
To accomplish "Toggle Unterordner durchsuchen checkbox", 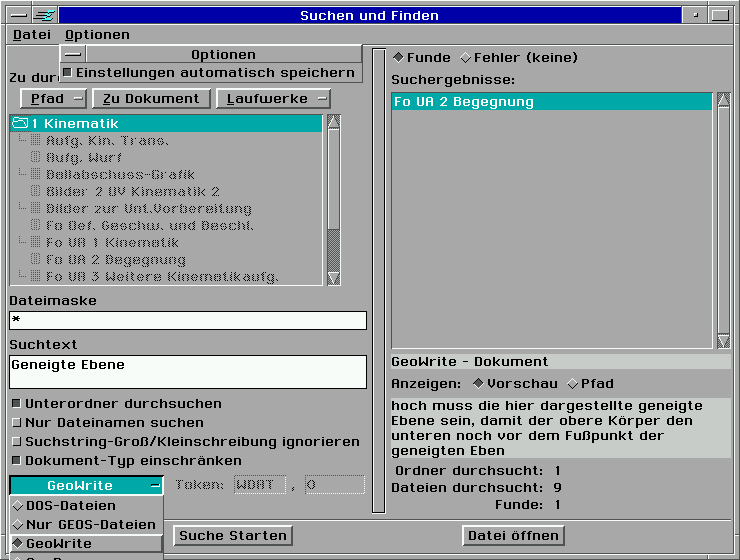I will coord(16,404).
